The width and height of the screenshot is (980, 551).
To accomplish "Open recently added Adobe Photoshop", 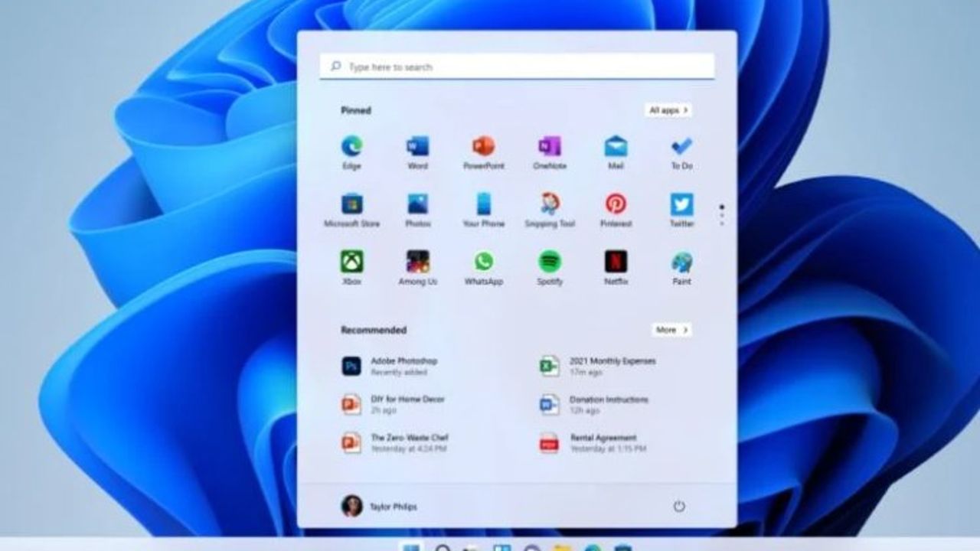I will [390, 366].
